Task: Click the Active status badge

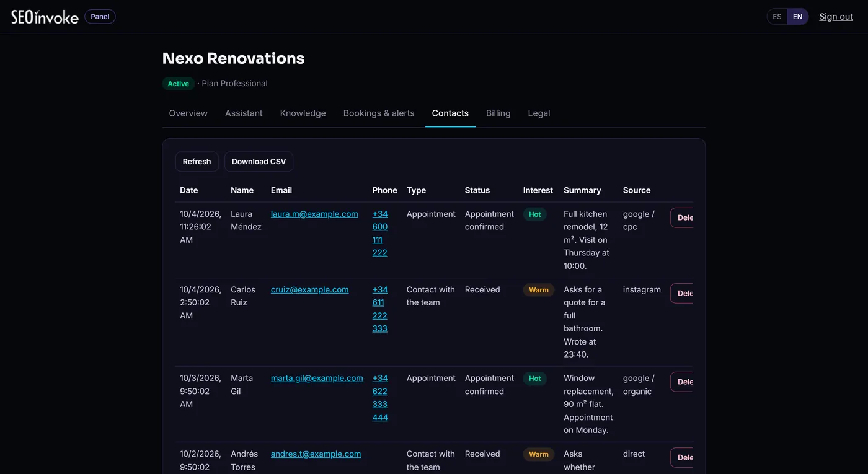Action: click(x=179, y=84)
